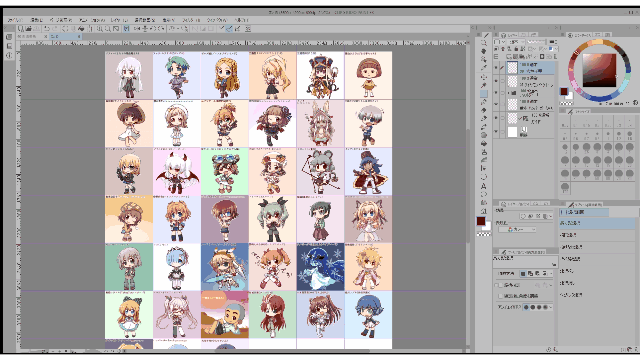The image size is (640, 360).
Task: Select the Operation object tool in tool palette
Action: [484, 59]
